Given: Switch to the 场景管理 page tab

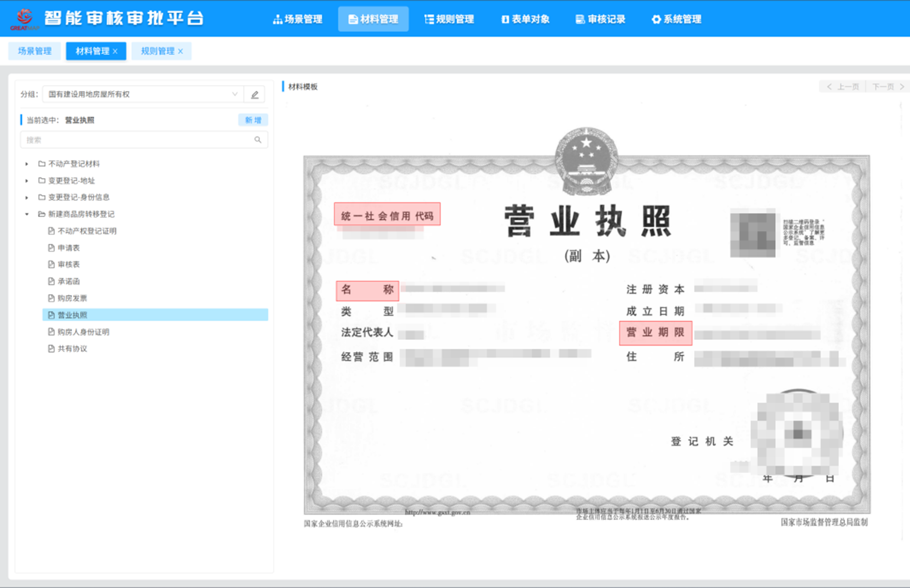Looking at the screenshot, I should point(34,51).
